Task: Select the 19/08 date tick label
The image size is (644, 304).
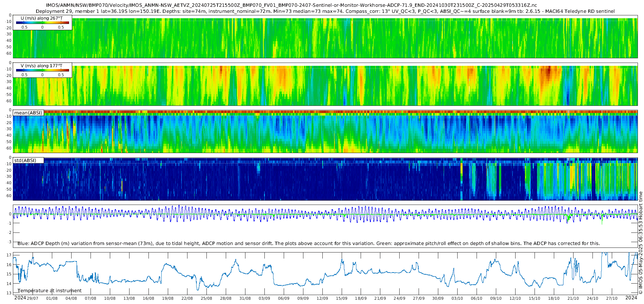Action: coord(168,298)
